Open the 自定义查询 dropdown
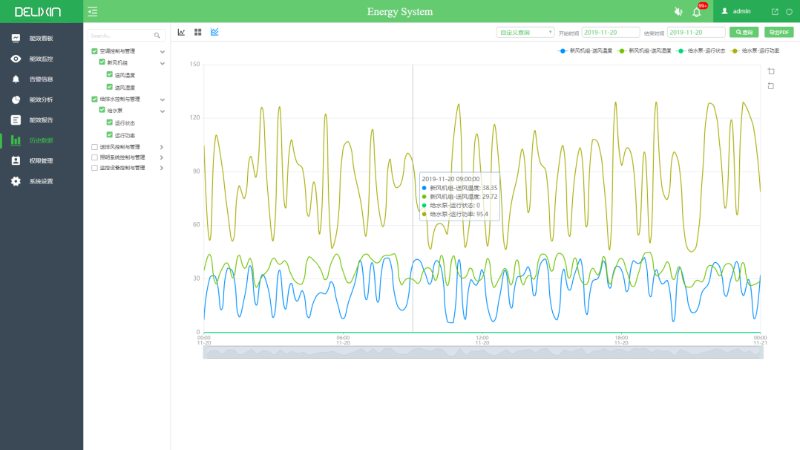 [x=525, y=32]
